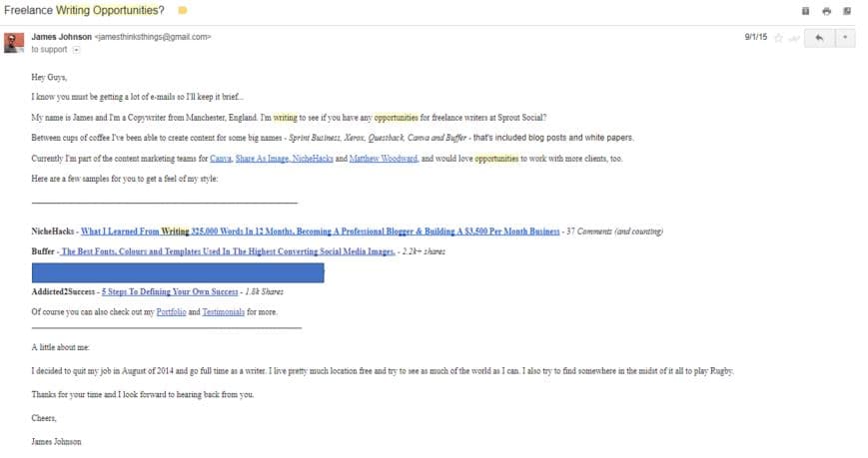The image size is (868, 458).
Task: Click the bold 'NicheHacks' sample label
Action: click(53, 231)
